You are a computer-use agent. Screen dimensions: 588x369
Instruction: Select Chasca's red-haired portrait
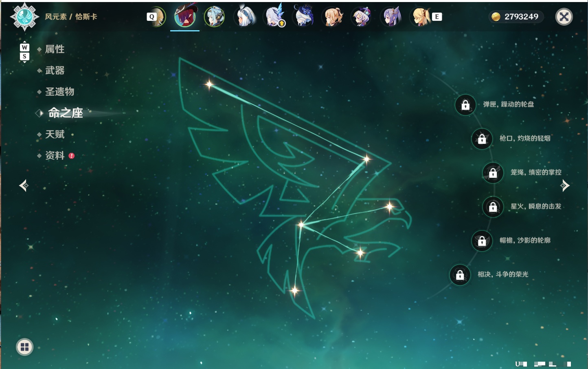point(185,16)
